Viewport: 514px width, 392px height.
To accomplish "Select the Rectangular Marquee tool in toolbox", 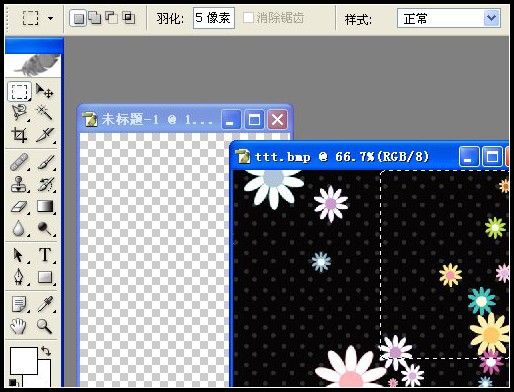I will point(19,91).
